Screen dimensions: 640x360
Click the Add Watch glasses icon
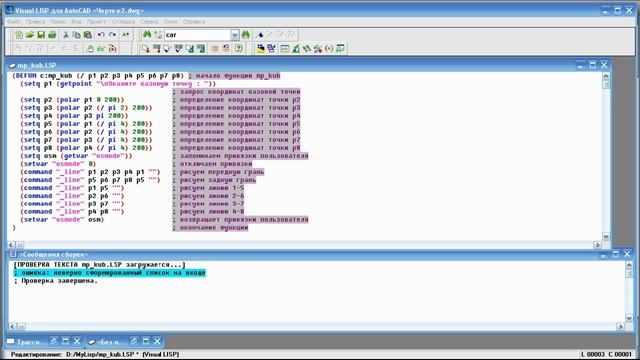point(101,49)
